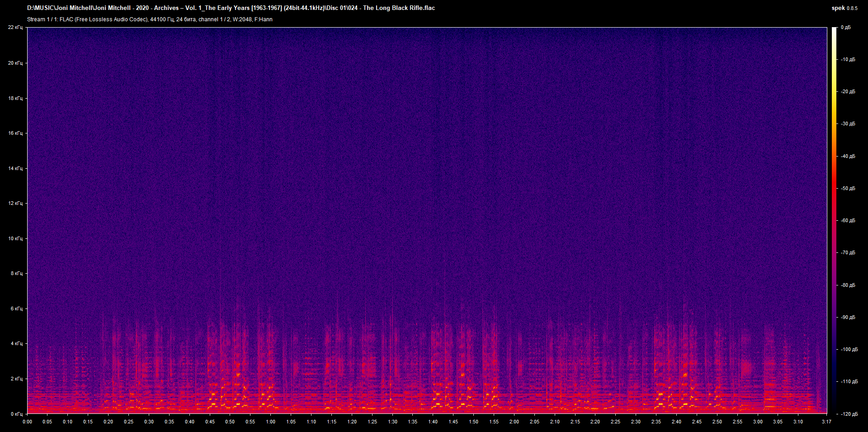Click the 44100 Гц sample rate indicator
Image resolution: width=868 pixels, height=432 pixels.
point(158,19)
